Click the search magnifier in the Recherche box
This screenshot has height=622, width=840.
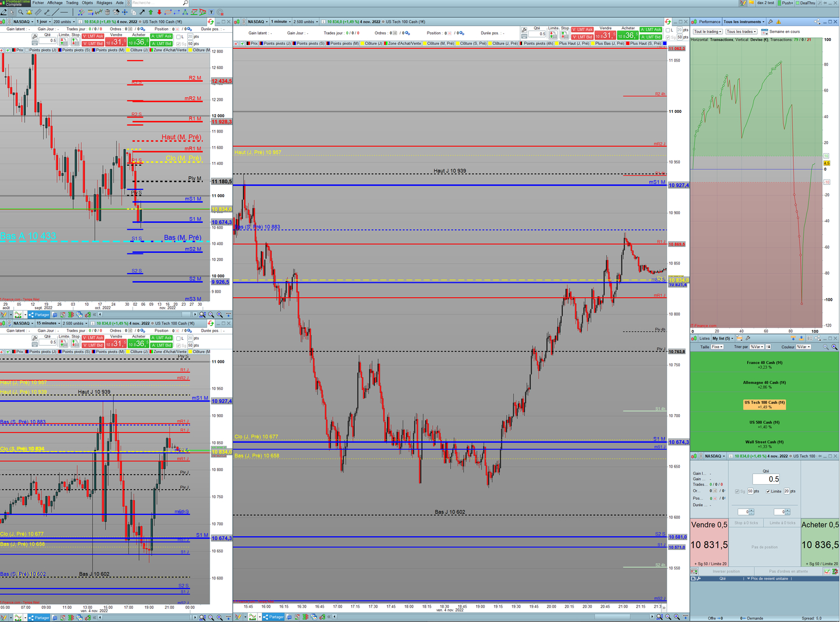(186, 3)
